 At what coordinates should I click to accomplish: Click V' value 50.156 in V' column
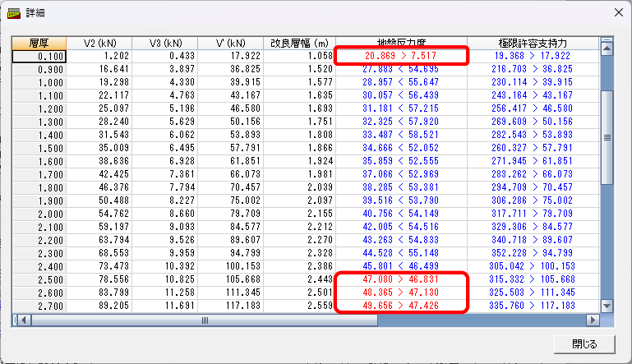(x=231, y=122)
